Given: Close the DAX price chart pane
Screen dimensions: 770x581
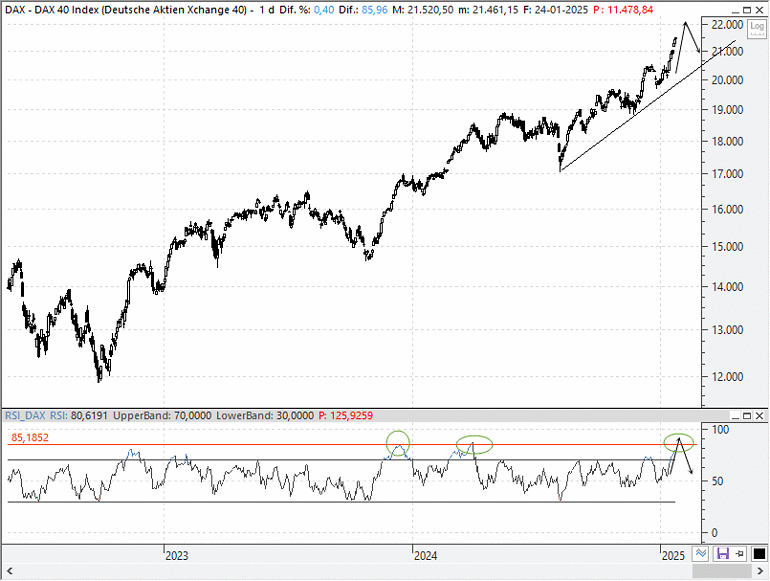Looking at the screenshot, I should (x=759, y=10).
